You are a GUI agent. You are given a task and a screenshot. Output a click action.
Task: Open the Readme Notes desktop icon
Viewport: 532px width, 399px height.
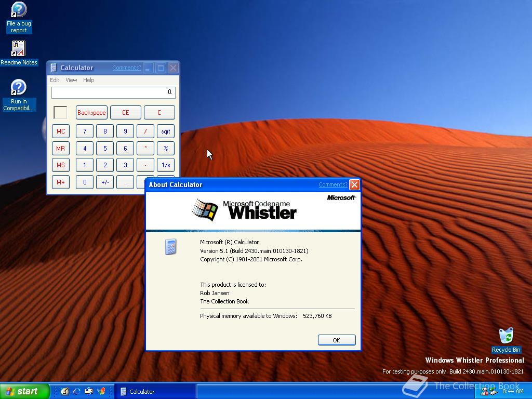point(19,54)
